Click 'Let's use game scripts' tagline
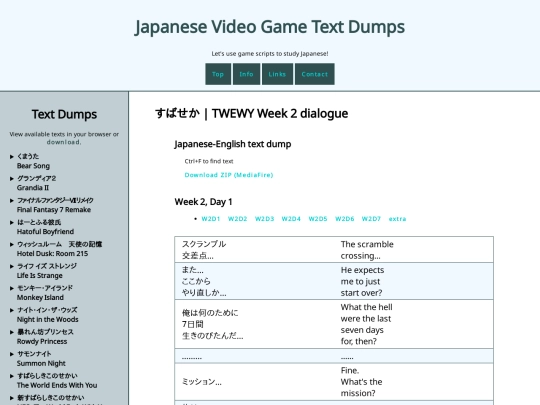The height and width of the screenshot is (405, 540). [x=270, y=54]
